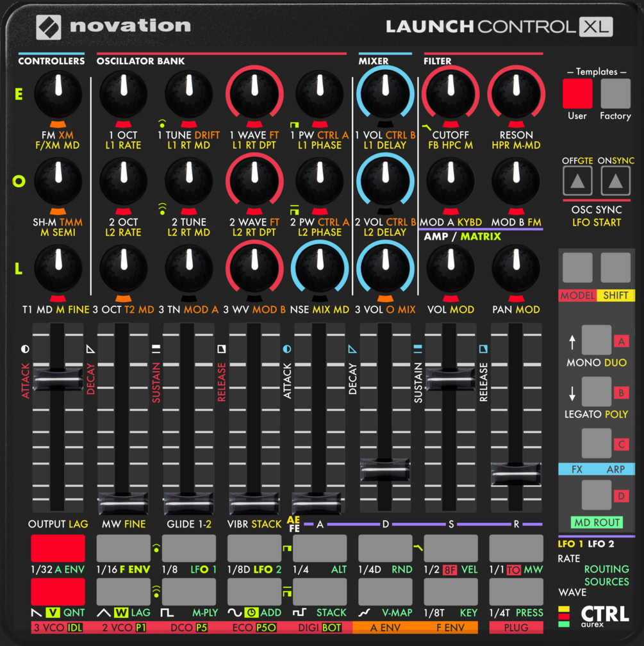The height and width of the screenshot is (646, 644).
Task: Click the MONO DUO button A
Action: 597,340
